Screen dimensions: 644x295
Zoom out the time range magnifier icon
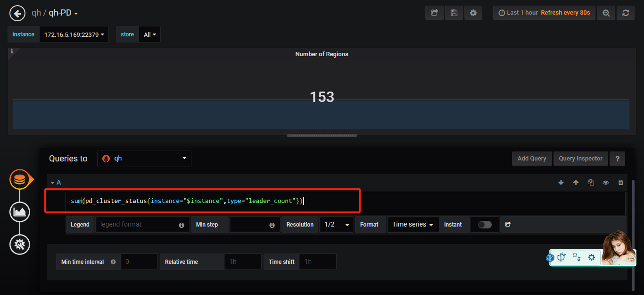[606, 13]
